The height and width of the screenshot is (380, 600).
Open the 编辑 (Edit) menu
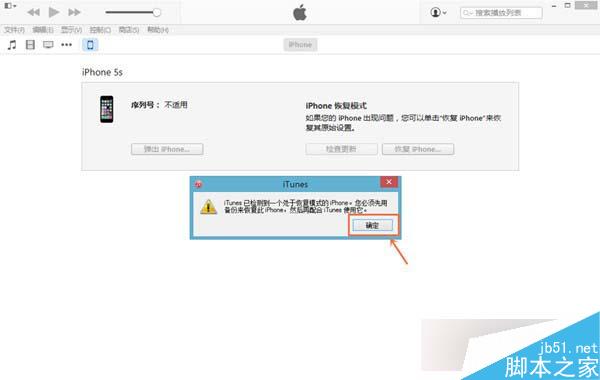tap(43, 30)
